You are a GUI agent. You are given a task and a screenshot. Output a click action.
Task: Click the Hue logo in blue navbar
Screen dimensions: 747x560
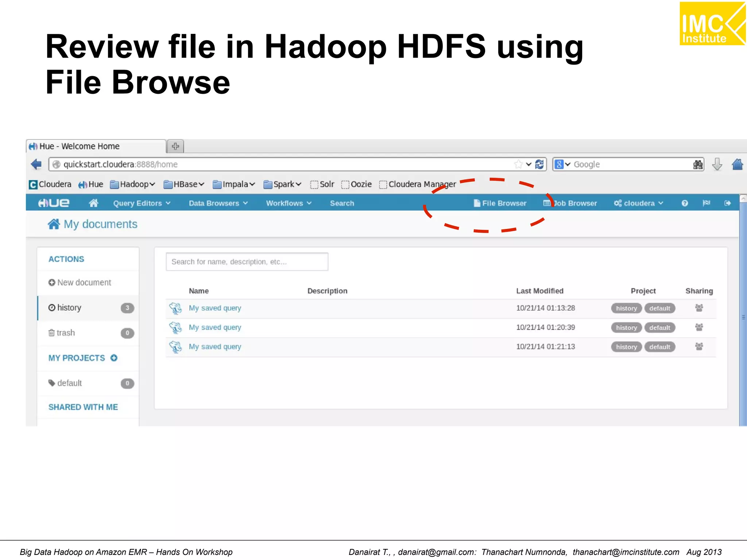54,203
